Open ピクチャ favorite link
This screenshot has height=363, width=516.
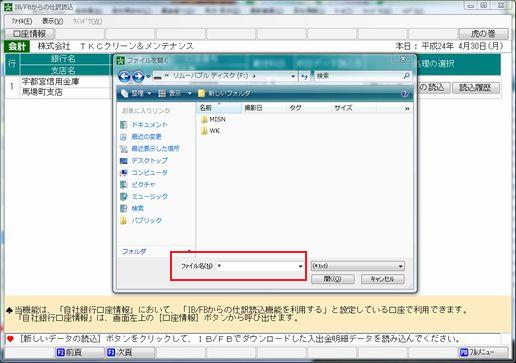(138, 185)
